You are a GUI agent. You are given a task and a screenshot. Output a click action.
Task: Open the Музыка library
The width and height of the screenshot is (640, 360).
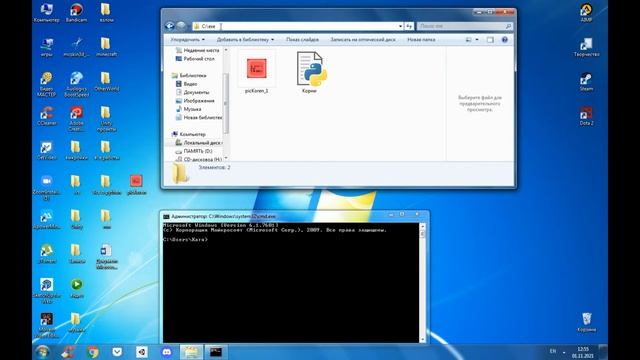(x=188, y=109)
